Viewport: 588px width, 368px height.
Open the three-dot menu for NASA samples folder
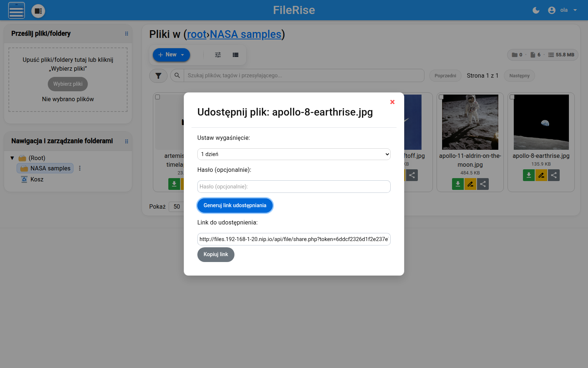click(80, 168)
